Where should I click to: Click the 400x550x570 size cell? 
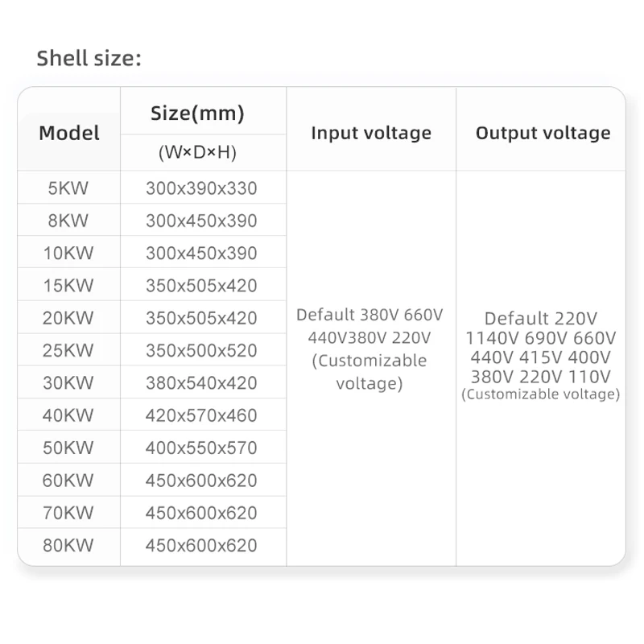click(201, 448)
